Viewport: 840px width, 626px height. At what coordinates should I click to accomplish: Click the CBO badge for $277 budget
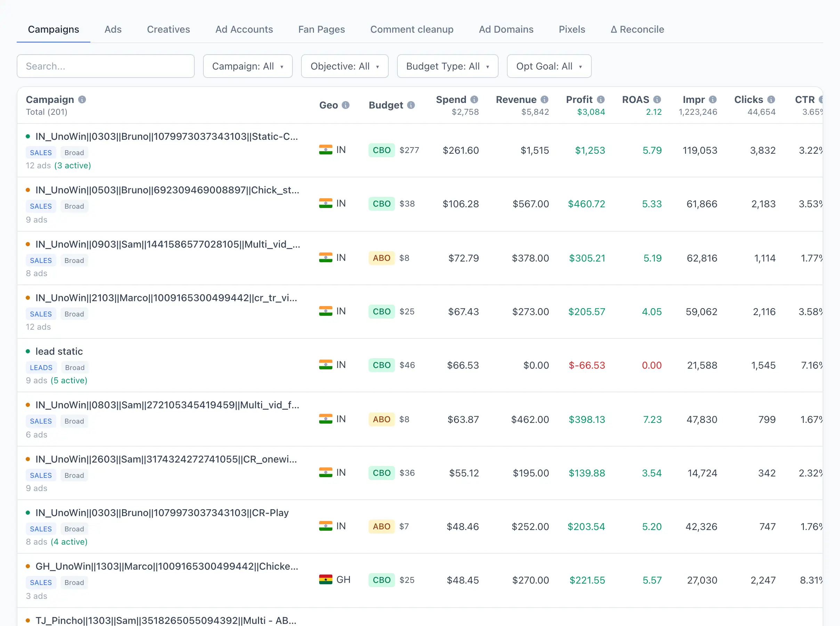(381, 151)
